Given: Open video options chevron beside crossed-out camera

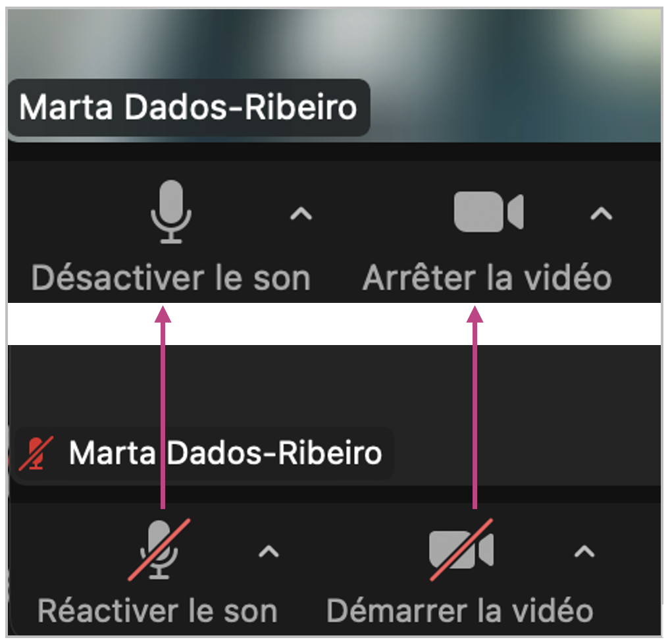Looking at the screenshot, I should (x=584, y=551).
